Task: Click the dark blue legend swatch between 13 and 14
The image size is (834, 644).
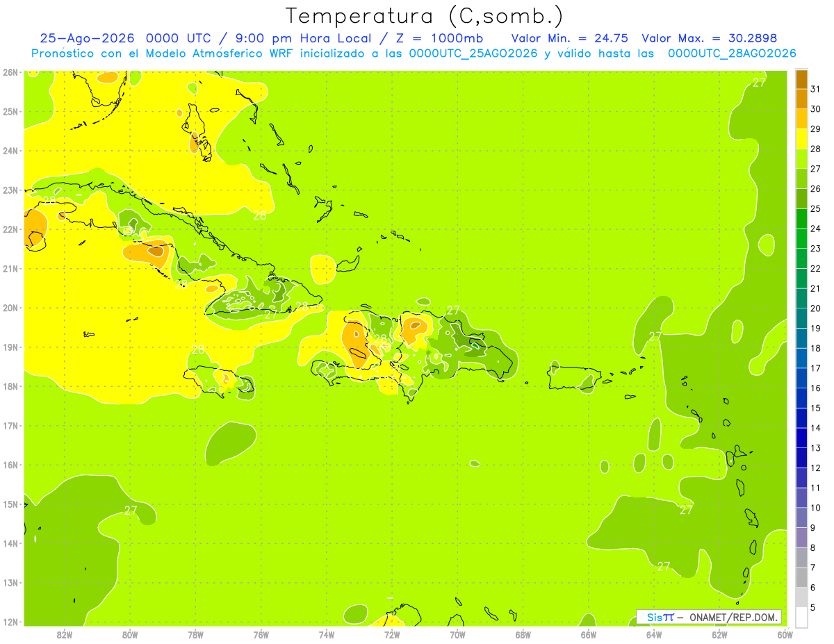Action: coord(801,438)
